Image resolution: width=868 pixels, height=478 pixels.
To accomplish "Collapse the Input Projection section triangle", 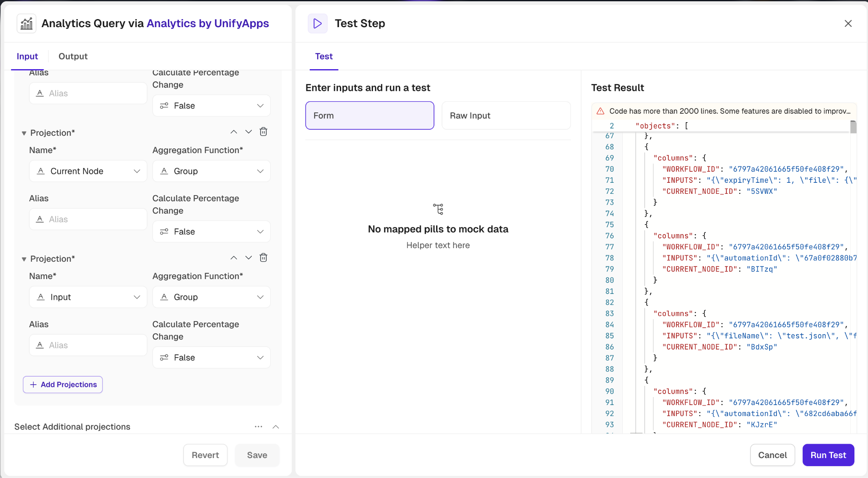I will click(24, 259).
